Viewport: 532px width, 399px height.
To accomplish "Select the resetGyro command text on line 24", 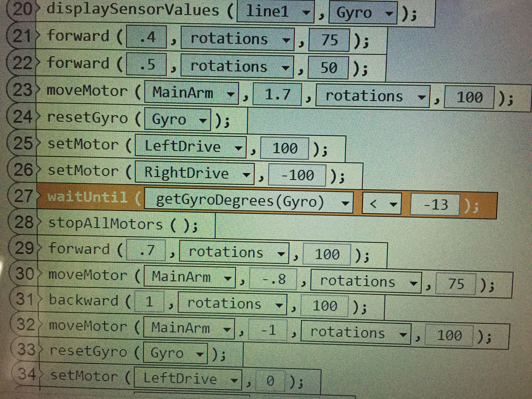I will tap(88, 118).
